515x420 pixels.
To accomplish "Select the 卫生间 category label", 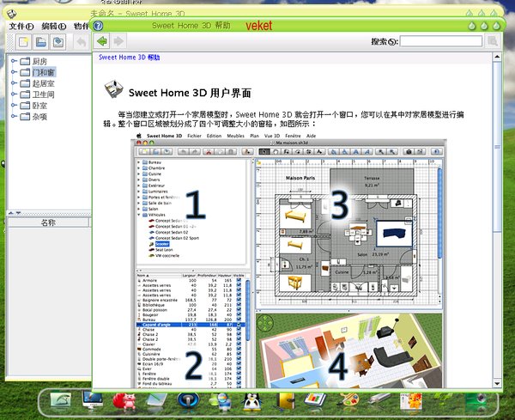I will point(44,94).
